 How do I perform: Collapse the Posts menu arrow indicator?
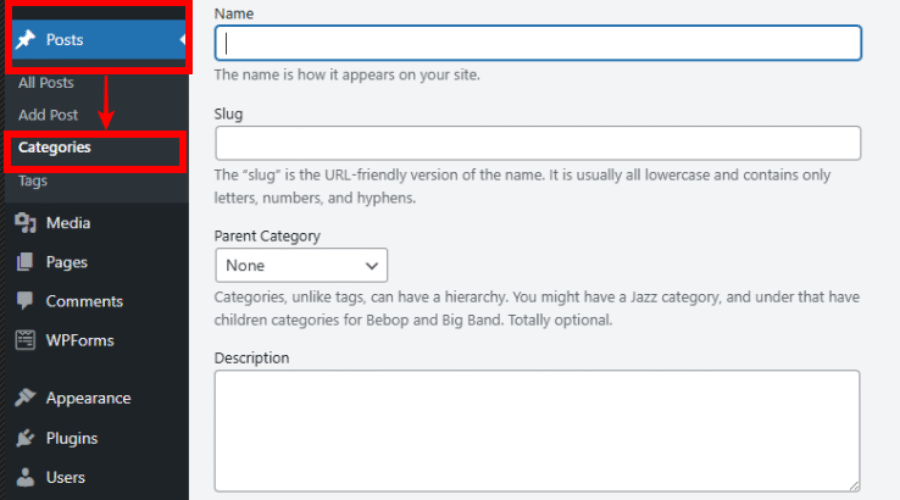pos(183,40)
